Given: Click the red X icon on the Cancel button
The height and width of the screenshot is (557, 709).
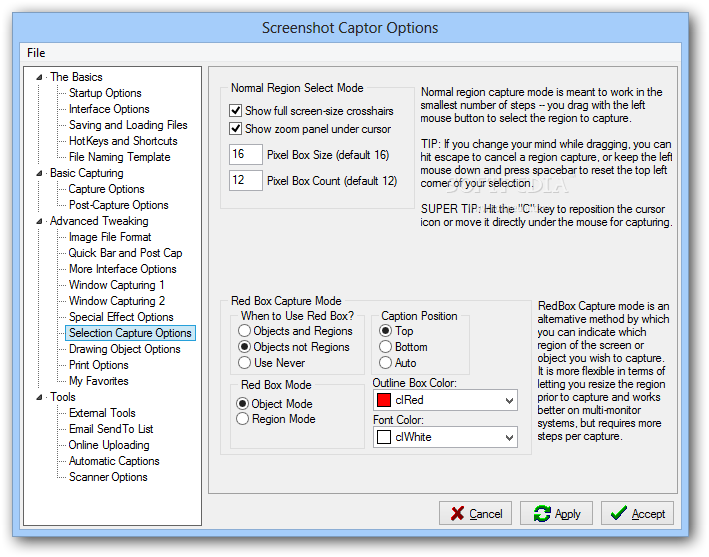Looking at the screenshot, I should tap(457, 514).
